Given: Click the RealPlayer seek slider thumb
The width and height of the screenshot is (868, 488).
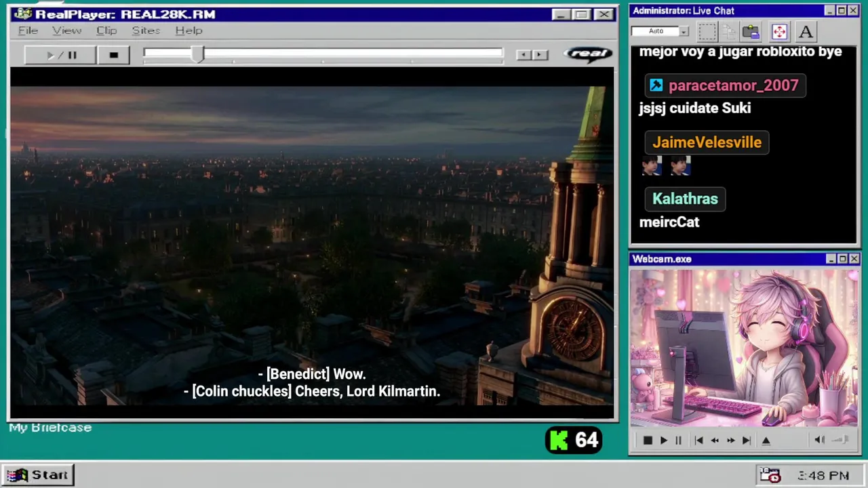Looking at the screenshot, I should tap(197, 55).
